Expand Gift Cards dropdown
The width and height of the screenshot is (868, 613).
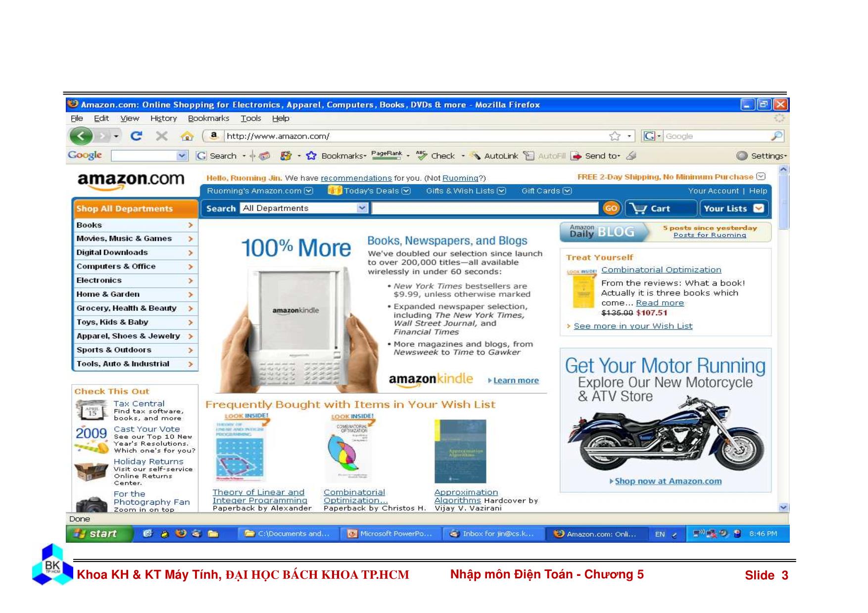(x=567, y=191)
